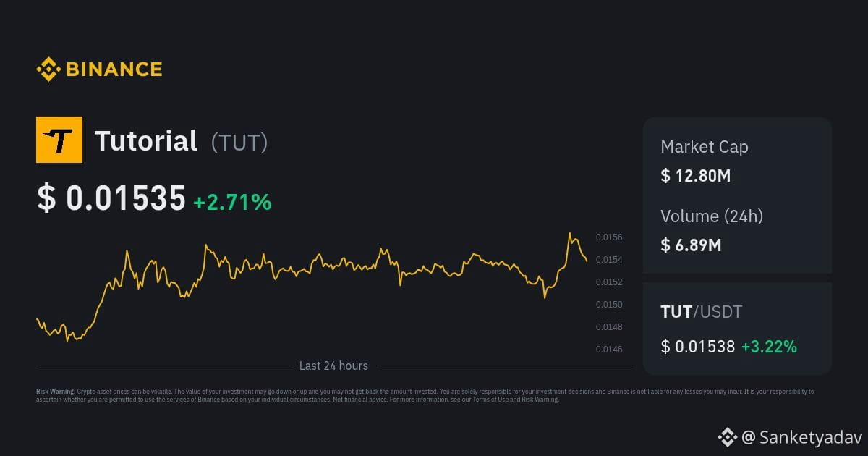Click the $ 6.89M volume value
This screenshot has width=868, height=456.
point(691,245)
